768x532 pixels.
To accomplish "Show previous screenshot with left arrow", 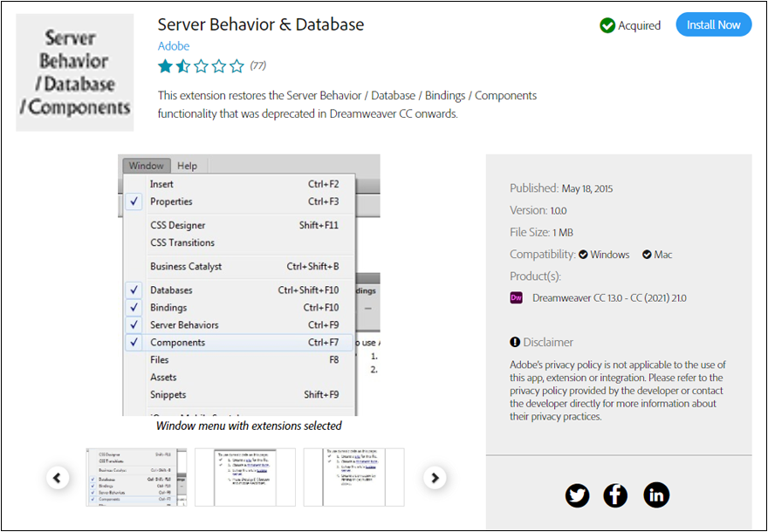I will [x=58, y=478].
